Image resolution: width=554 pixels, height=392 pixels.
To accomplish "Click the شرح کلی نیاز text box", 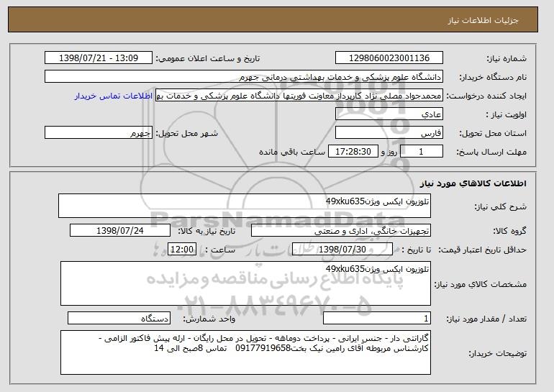I will click(x=245, y=206).
